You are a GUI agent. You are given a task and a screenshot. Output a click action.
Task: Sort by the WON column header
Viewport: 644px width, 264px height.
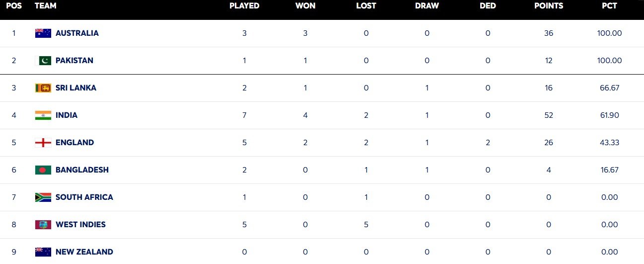pyautogui.click(x=305, y=6)
